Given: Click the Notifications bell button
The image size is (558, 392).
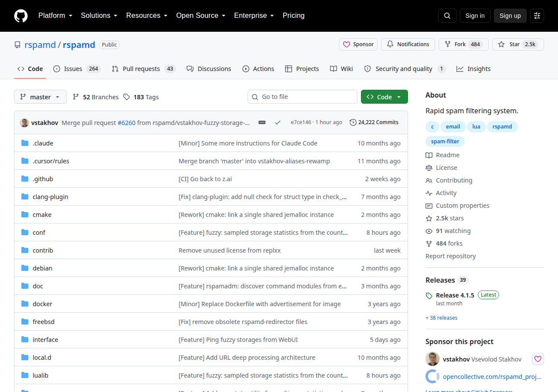Looking at the screenshot, I should (x=408, y=44).
